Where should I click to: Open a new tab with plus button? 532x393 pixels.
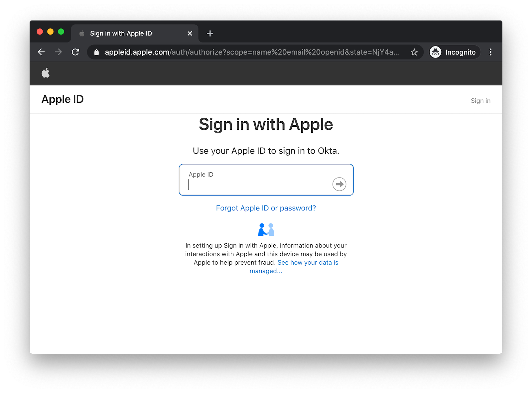(x=210, y=33)
